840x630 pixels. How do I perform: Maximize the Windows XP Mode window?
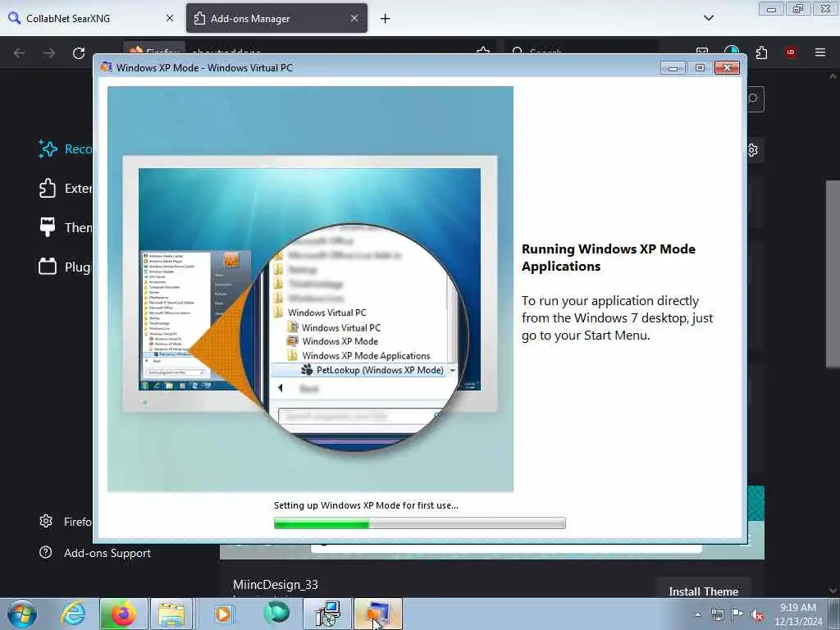(x=700, y=68)
